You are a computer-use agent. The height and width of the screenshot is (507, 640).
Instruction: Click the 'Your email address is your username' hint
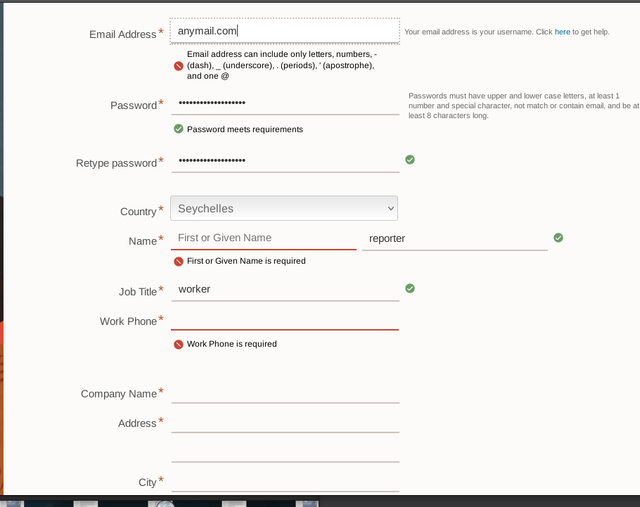tap(507, 32)
